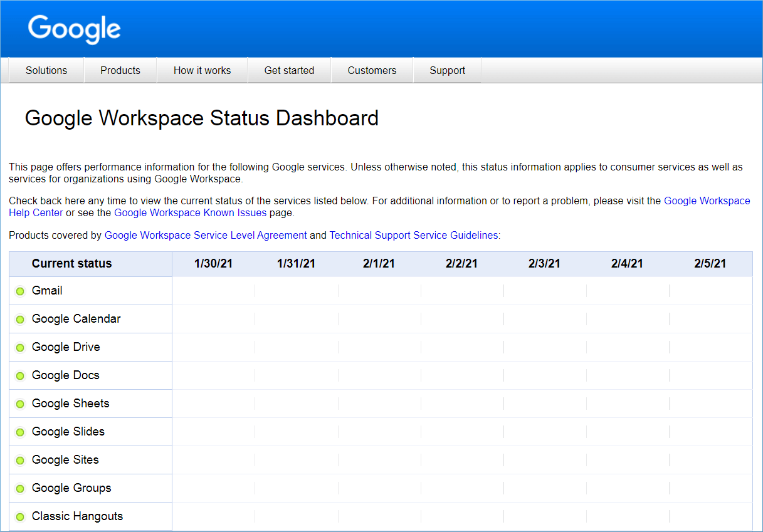Open Google Workspace Service Level Agreement link

pyautogui.click(x=206, y=235)
